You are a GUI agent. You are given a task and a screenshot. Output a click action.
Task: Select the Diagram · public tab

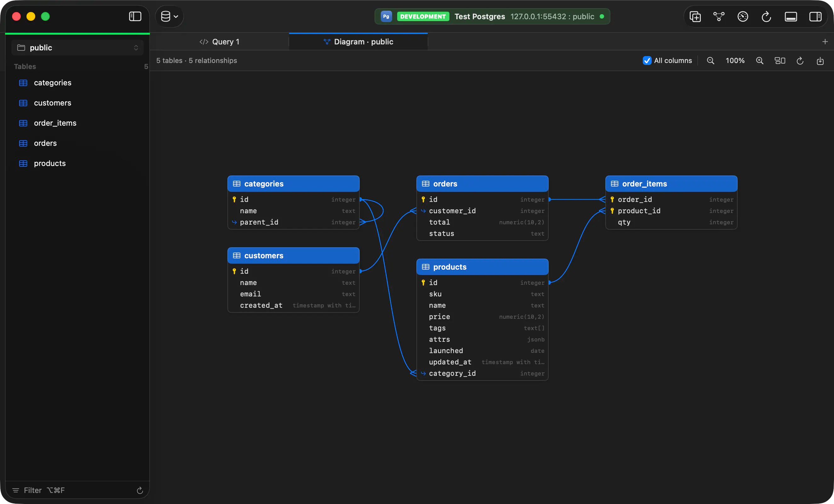pyautogui.click(x=358, y=42)
